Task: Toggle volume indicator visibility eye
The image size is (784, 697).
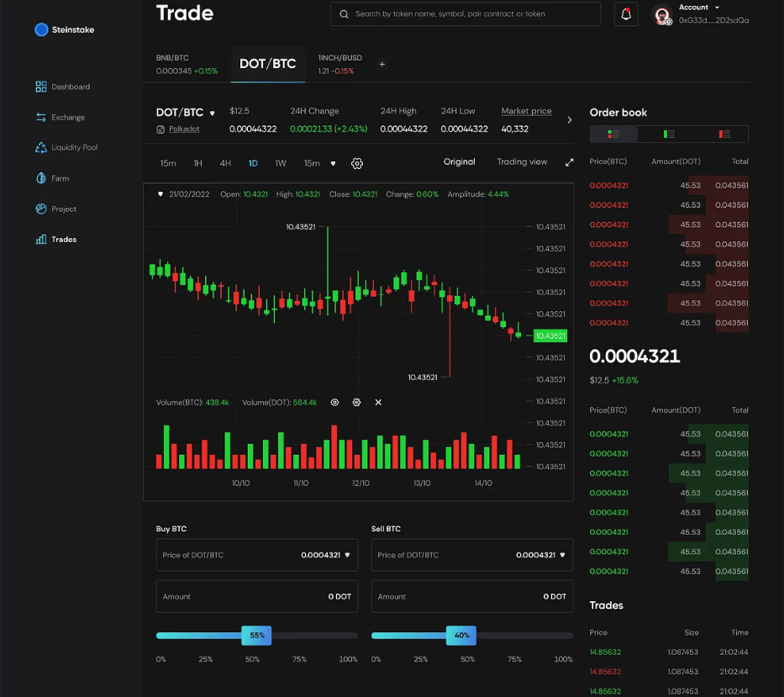Action: coord(334,403)
